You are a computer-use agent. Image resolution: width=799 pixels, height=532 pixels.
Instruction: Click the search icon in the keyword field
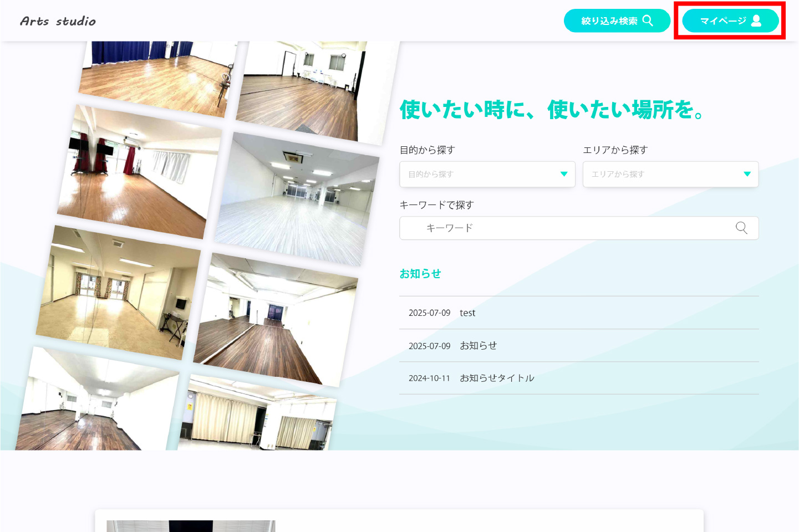[741, 228]
